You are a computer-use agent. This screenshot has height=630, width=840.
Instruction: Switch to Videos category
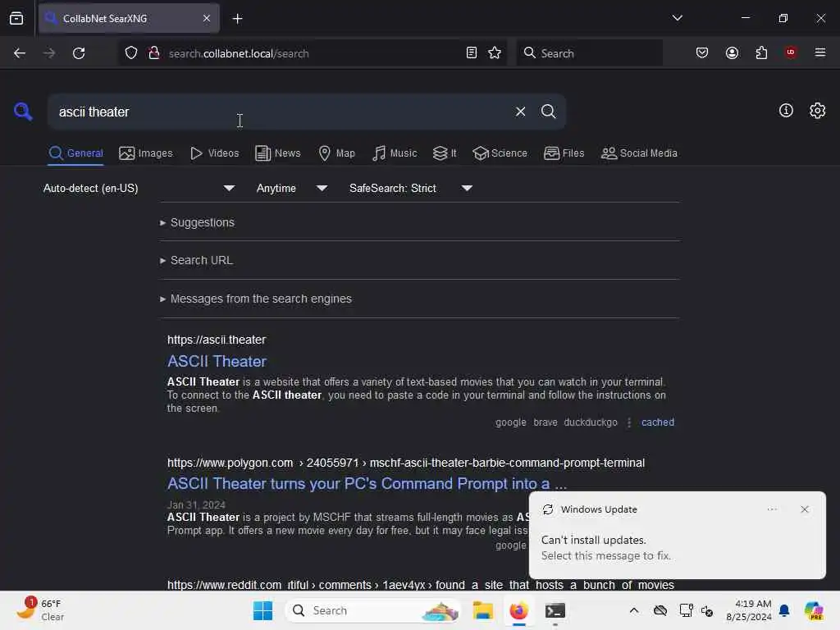[214, 153]
